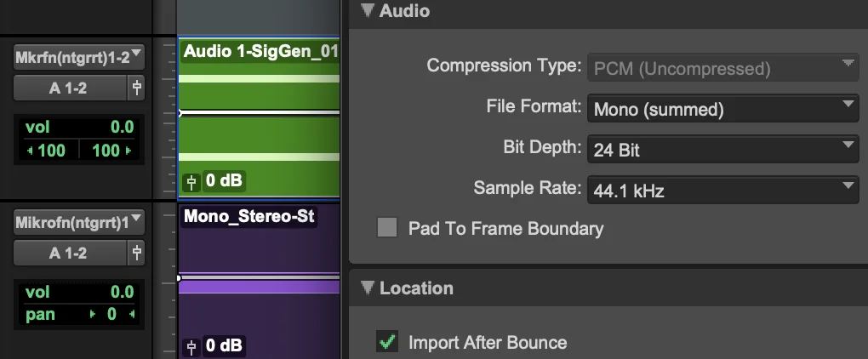868x359 pixels.
Task: Uncheck Import After Bounce
Action: point(387,342)
